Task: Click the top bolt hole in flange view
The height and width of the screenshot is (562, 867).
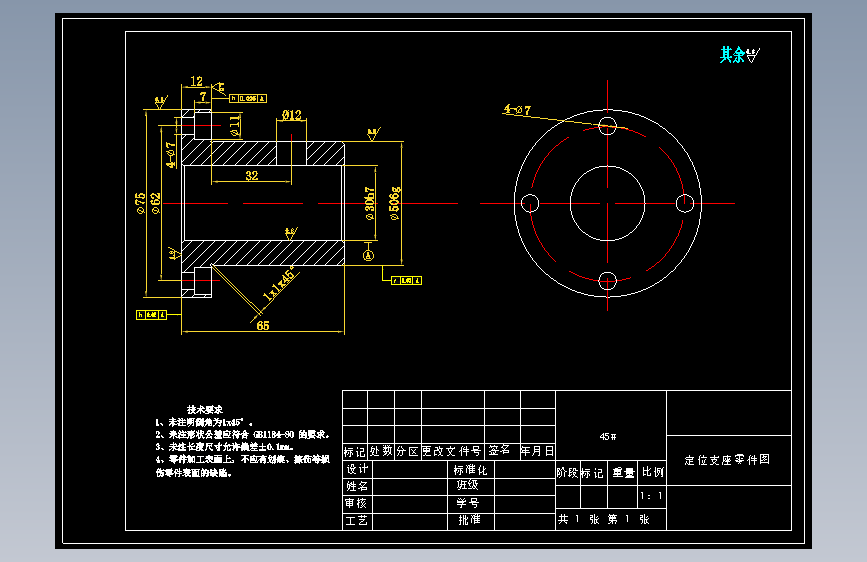Action: (607, 126)
